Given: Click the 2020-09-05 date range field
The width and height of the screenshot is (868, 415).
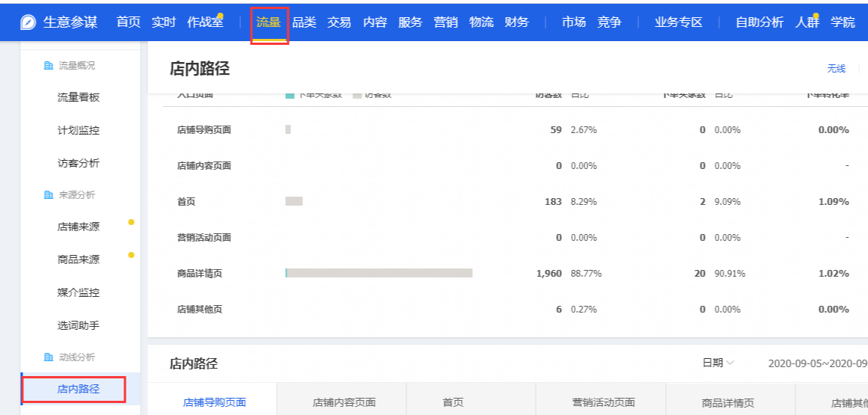Looking at the screenshot, I should pyautogui.click(x=818, y=363).
